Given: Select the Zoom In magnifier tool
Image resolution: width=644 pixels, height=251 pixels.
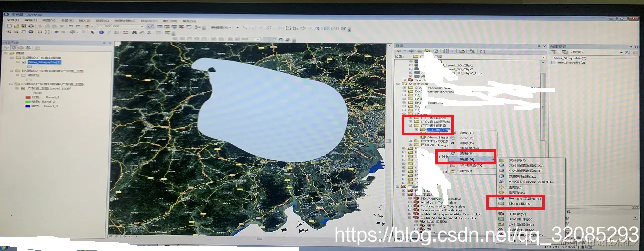Looking at the screenshot, I should coord(9,32).
